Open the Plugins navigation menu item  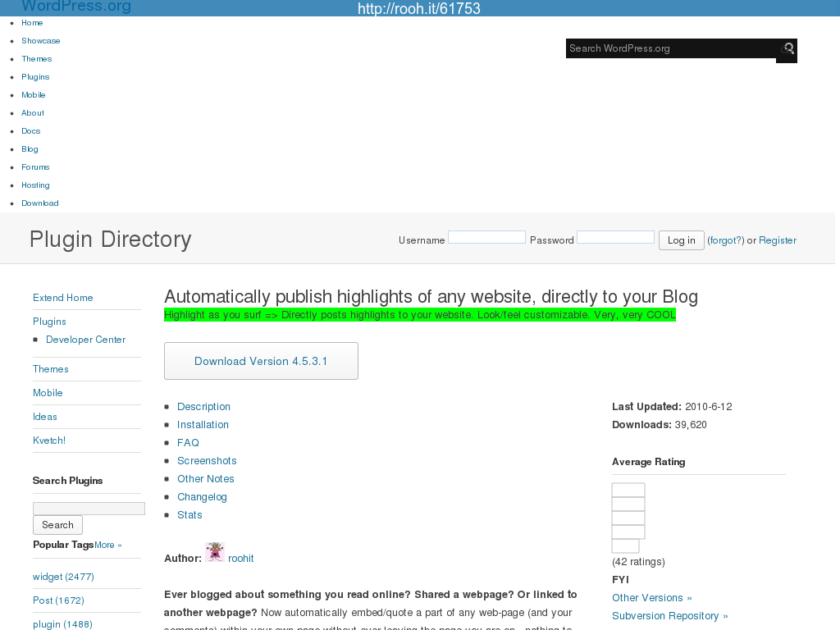(35, 77)
